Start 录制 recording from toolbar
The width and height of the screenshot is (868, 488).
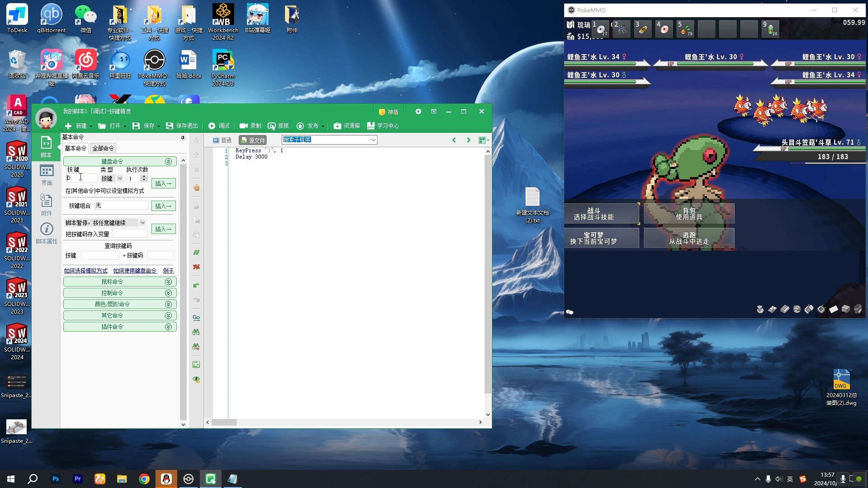(x=250, y=126)
